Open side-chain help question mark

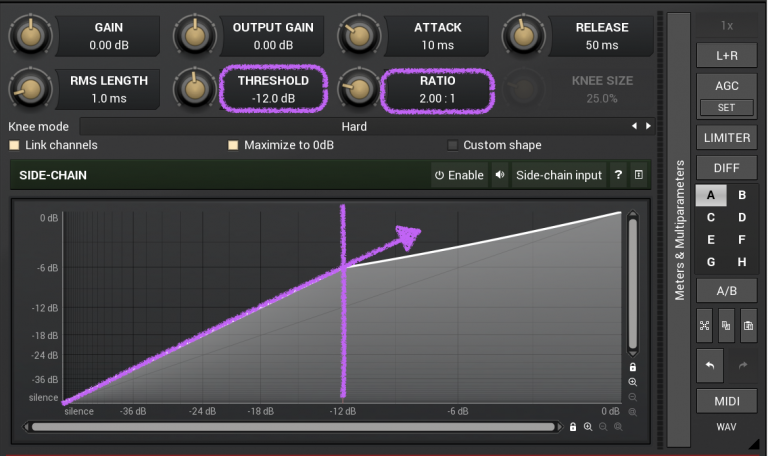[x=618, y=175]
